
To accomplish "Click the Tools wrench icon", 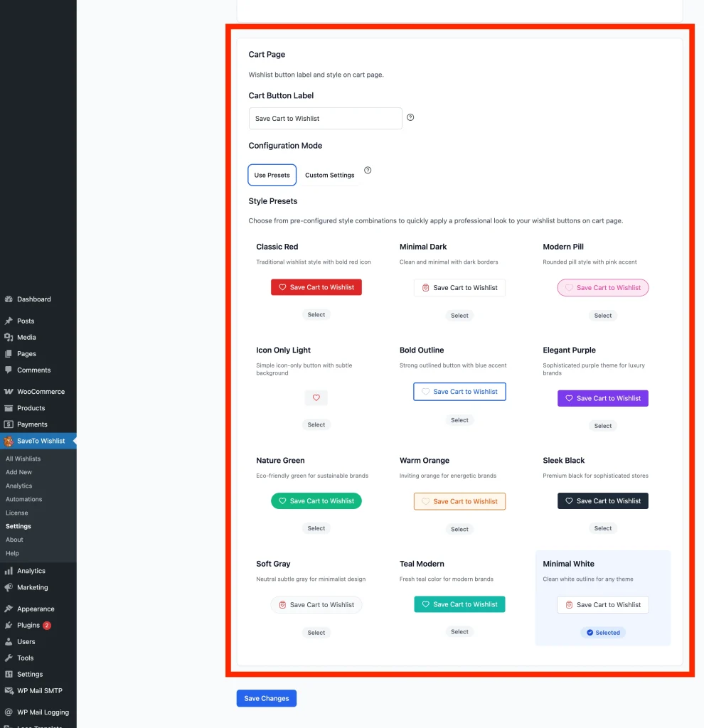I will click(9, 658).
